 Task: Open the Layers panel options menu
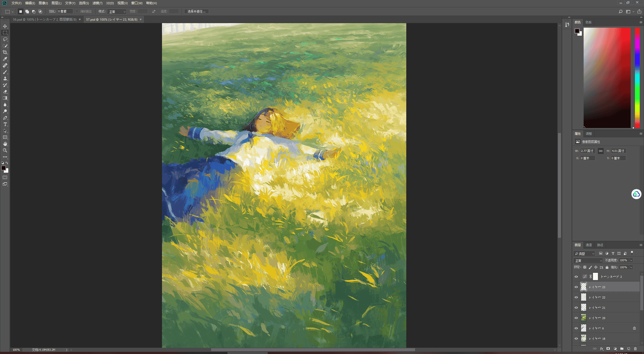pyautogui.click(x=641, y=245)
